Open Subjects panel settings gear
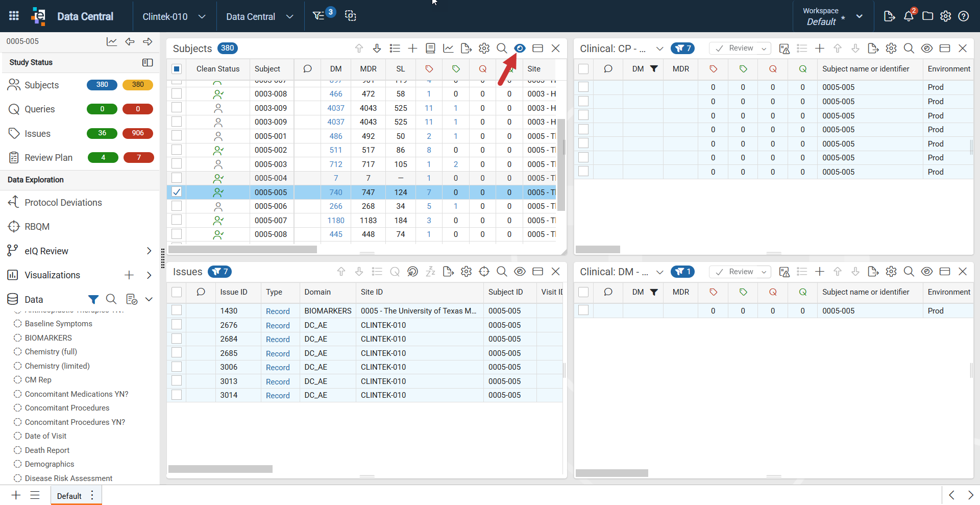This screenshot has width=980, height=505. click(x=484, y=49)
